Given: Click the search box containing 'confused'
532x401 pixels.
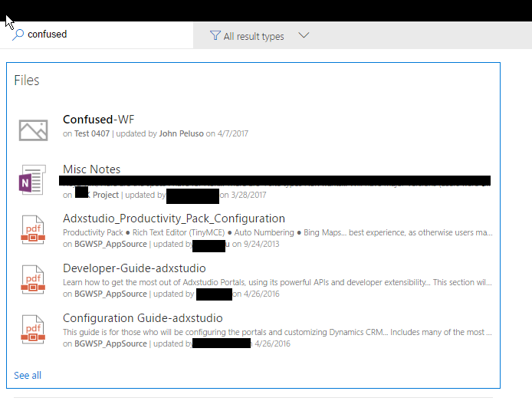Looking at the screenshot, I should point(97,35).
